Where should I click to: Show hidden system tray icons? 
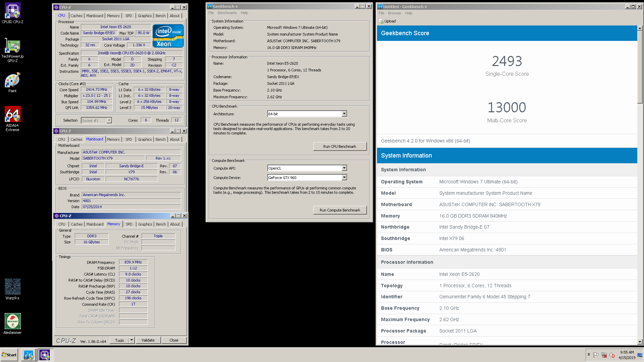coord(589,355)
